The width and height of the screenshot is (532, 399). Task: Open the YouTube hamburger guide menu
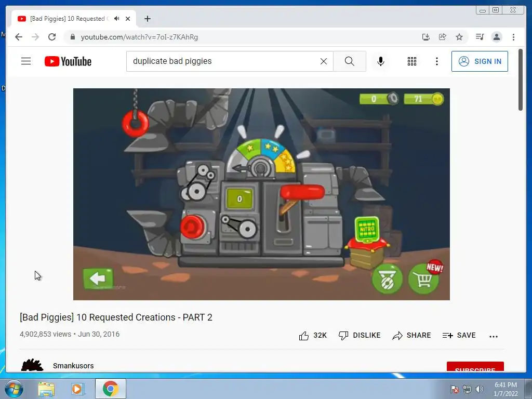click(26, 61)
